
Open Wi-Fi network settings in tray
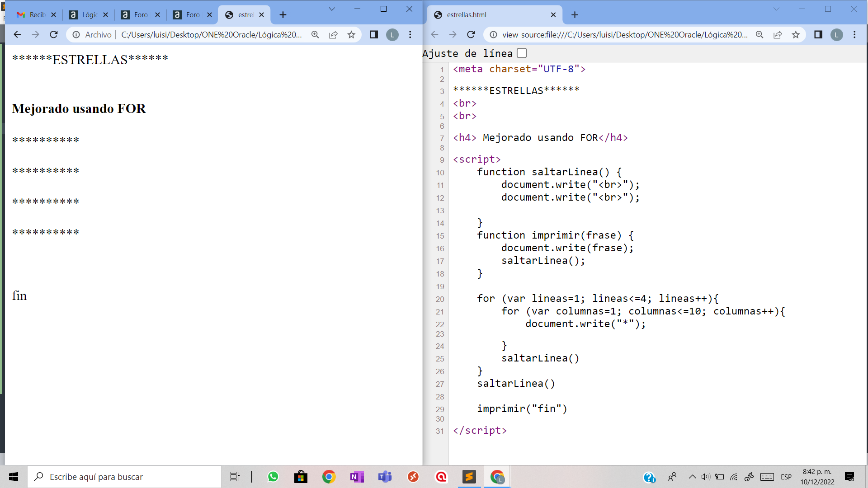tap(734, 477)
